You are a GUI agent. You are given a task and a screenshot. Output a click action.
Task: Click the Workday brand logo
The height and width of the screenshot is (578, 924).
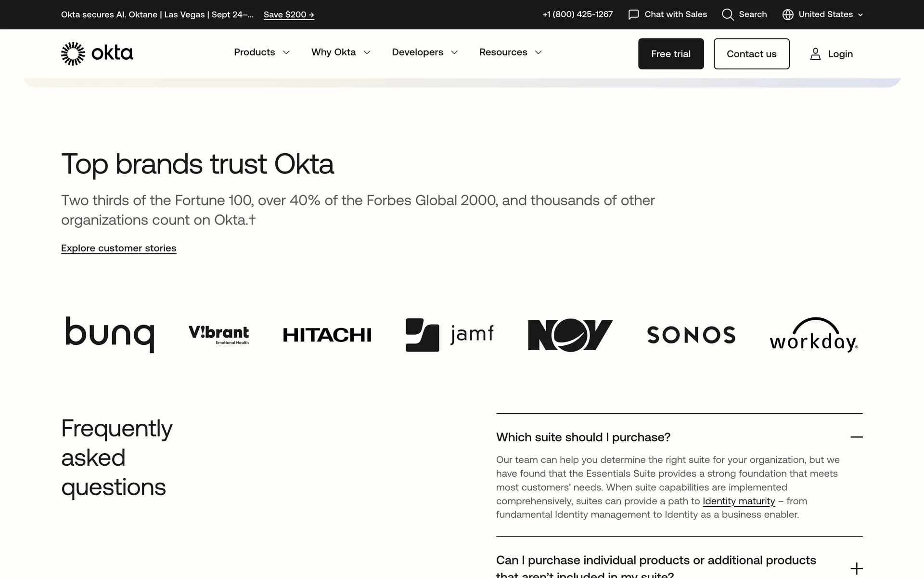[813, 335]
